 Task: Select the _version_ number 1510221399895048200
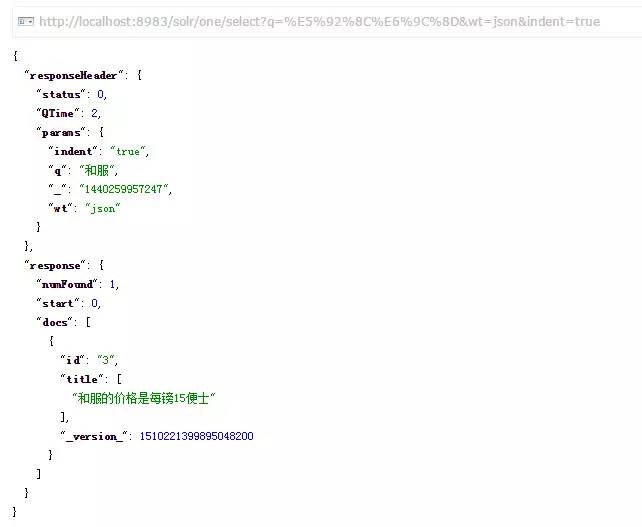click(197, 436)
